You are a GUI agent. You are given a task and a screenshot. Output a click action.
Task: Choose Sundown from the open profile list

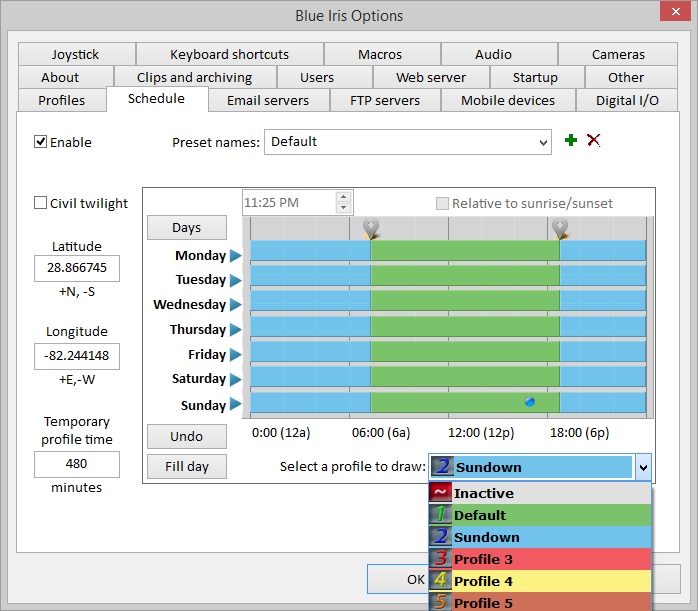pos(540,537)
